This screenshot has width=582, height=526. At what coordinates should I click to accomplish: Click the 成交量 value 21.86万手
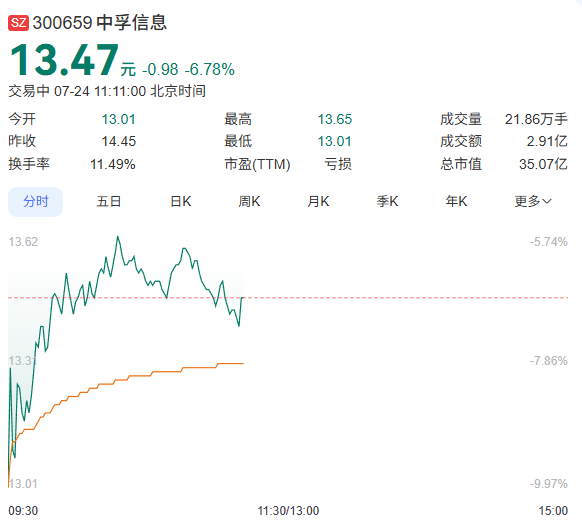536,120
